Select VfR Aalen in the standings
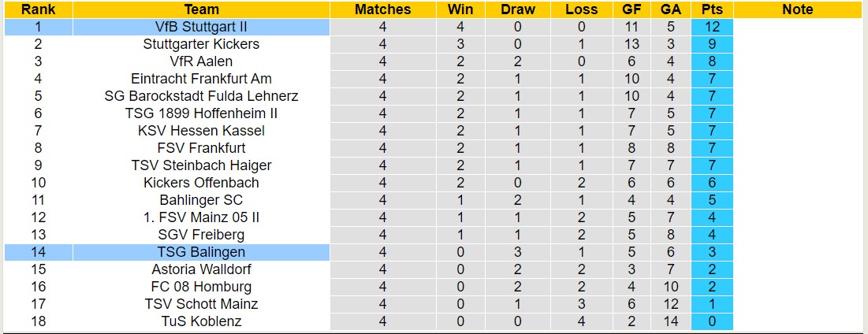Viewport: 868px width, 334px height. [x=201, y=61]
